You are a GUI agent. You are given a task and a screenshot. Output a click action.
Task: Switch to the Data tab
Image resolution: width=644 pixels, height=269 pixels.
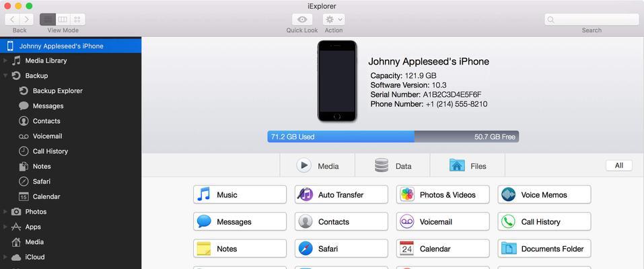click(x=392, y=165)
